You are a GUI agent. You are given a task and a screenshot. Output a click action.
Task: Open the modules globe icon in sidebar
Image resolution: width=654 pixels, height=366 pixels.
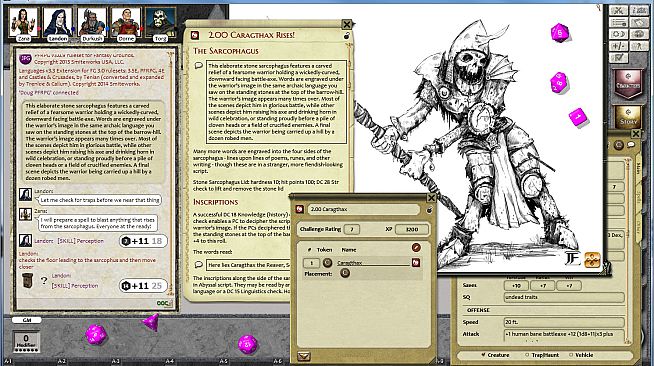pos(639,34)
